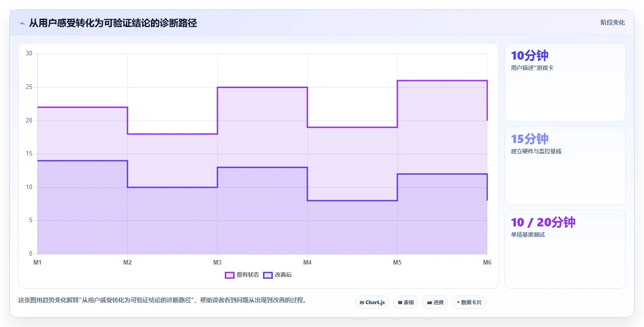This screenshot has width=644, height=327.
Task: Click the y-axis value 25
Action: tap(29, 87)
